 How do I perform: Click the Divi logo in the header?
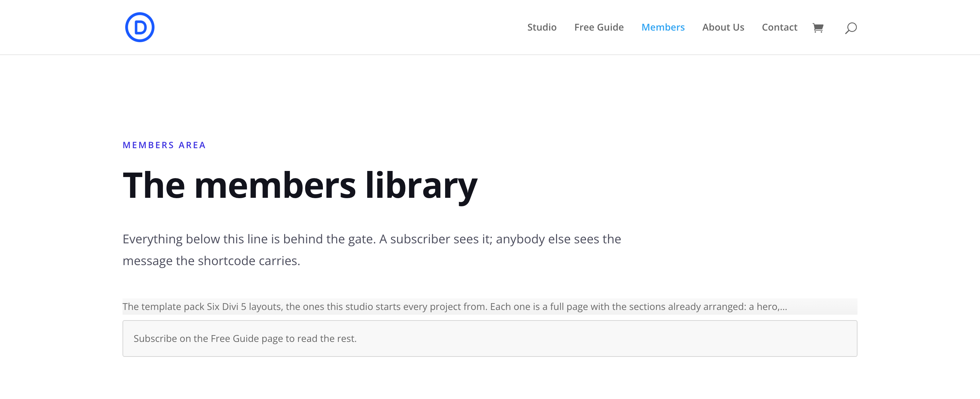click(x=140, y=28)
